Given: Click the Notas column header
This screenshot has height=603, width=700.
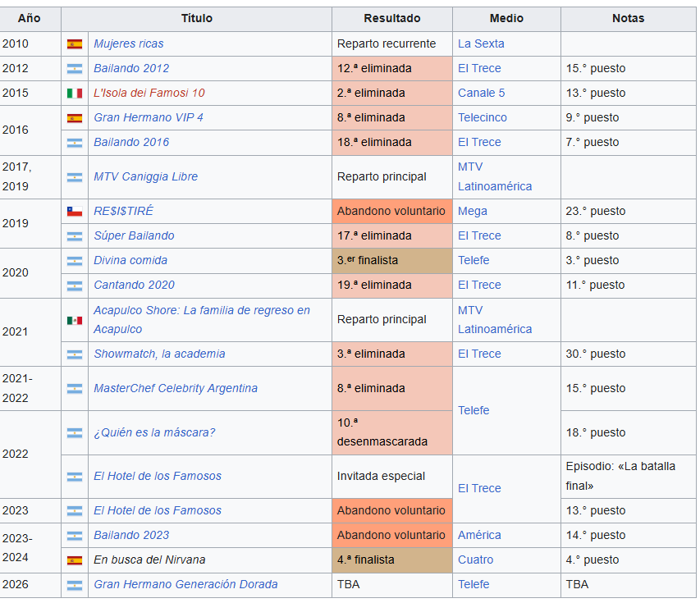Looking at the screenshot, I should [x=628, y=18].
